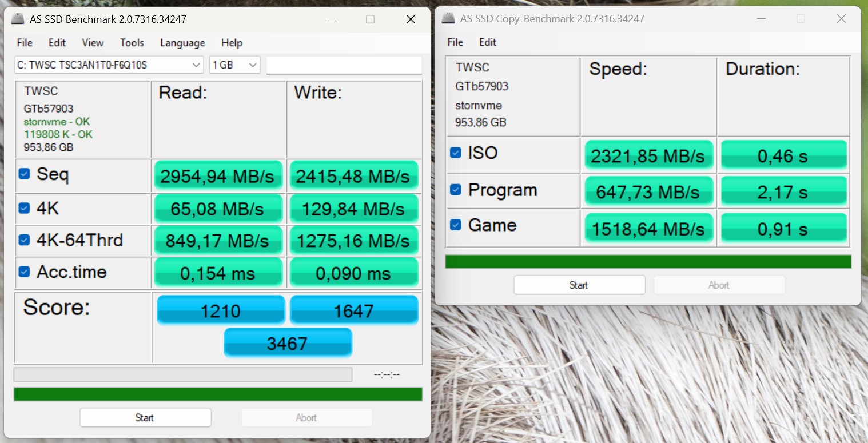Open the View menu

(x=93, y=43)
